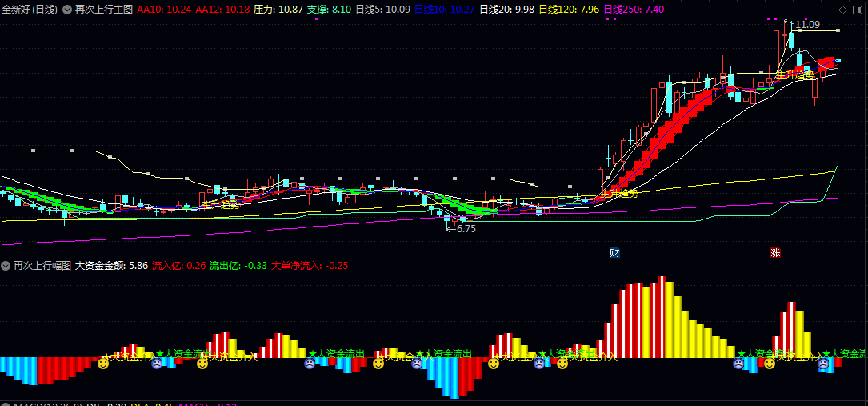Click the green 流出亿: -0.33 readout

pos(238,265)
